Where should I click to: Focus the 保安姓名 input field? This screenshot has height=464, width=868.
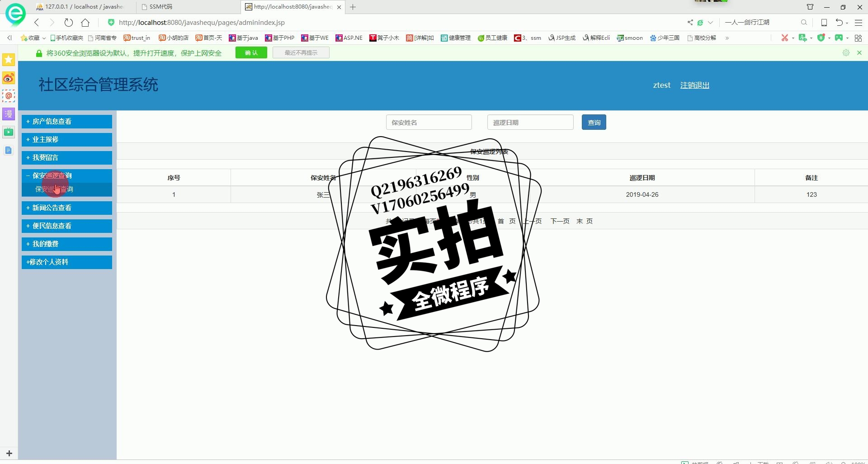pyautogui.click(x=429, y=123)
